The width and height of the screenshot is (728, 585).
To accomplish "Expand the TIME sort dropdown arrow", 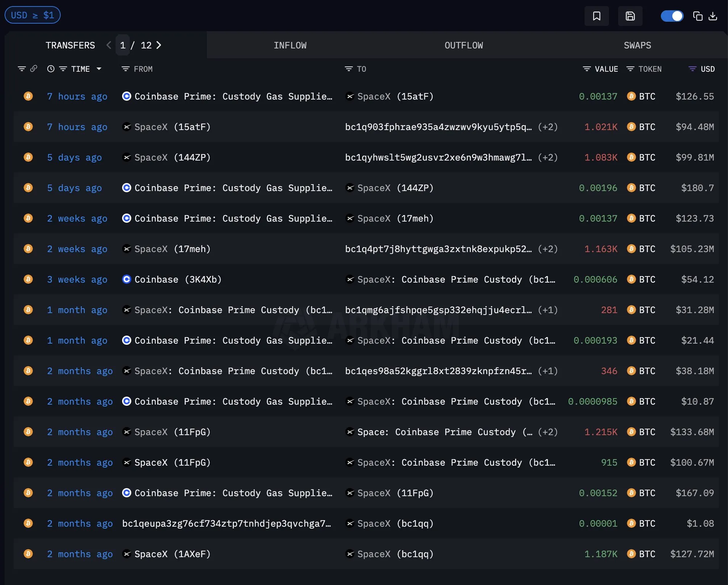I will click(99, 69).
